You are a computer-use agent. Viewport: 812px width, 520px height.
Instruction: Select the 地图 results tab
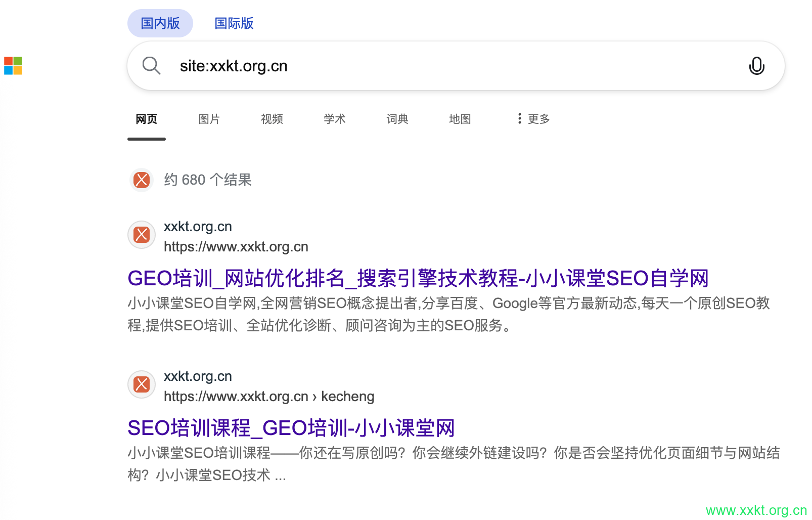(x=460, y=119)
